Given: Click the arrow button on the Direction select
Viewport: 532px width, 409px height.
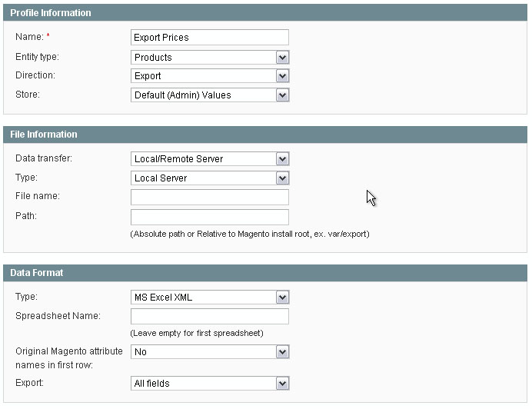Looking at the screenshot, I should 282,75.
